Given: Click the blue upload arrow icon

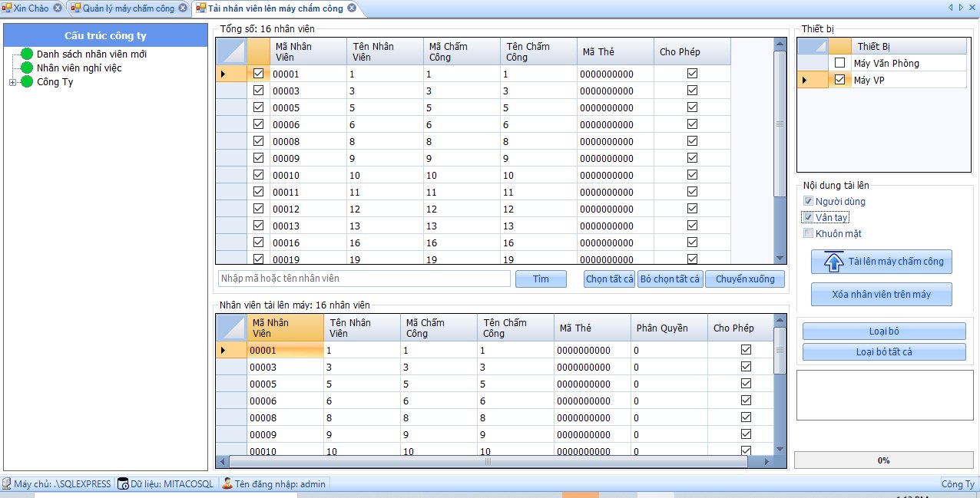Looking at the screenshot, I should pos(833,262).
